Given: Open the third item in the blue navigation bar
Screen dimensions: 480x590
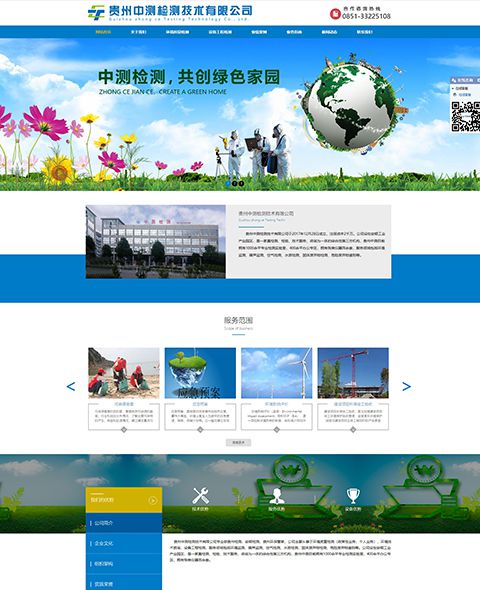Looking at the screenshot, I should 178,32.
